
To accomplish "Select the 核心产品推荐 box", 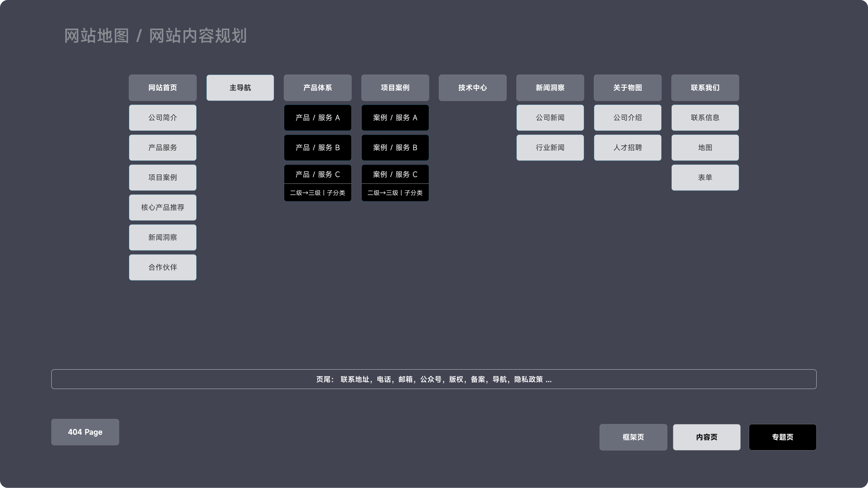I will (163, 208).
